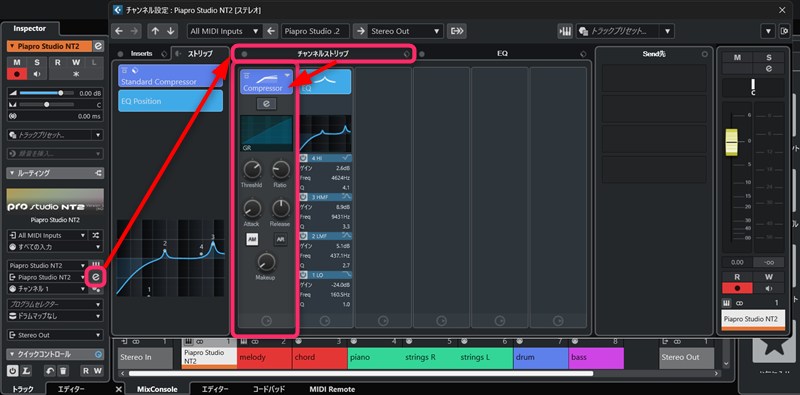Image resolution: width=800 pixels, height=395 pixels.
Task: Toggle monitor speaker button in the Inspector
Action: (37, 74)
